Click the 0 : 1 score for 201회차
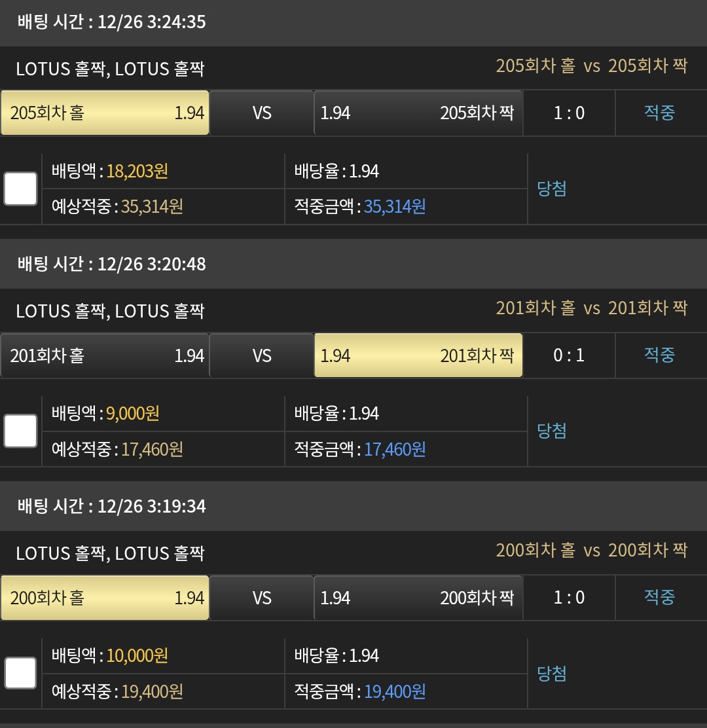Screen dimensions: 707x728 (x=569, y=355)
